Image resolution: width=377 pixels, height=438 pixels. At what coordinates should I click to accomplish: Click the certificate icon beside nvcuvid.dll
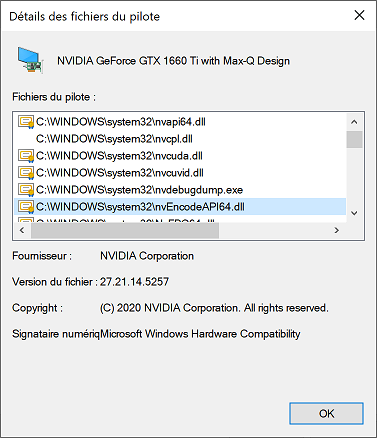coord(26,173)
